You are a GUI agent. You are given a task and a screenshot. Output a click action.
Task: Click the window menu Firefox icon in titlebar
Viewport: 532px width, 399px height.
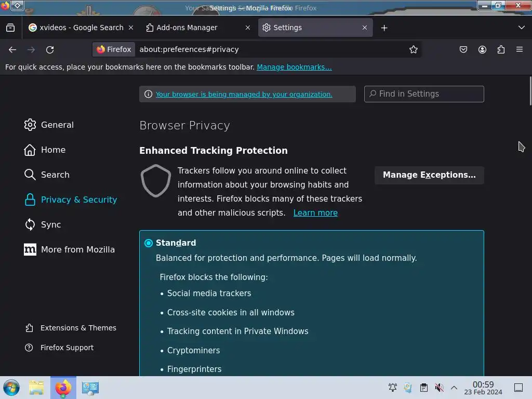[5, 5]
